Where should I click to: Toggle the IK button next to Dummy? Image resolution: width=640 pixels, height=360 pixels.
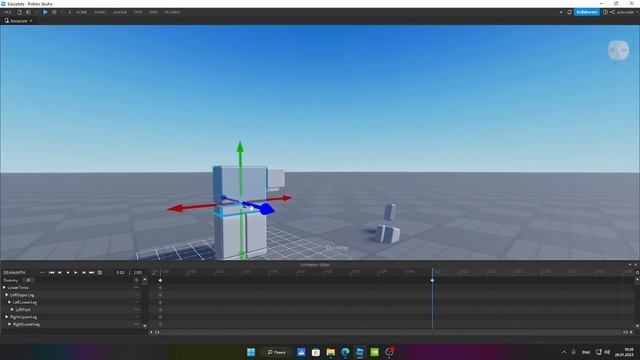[28, 280]
